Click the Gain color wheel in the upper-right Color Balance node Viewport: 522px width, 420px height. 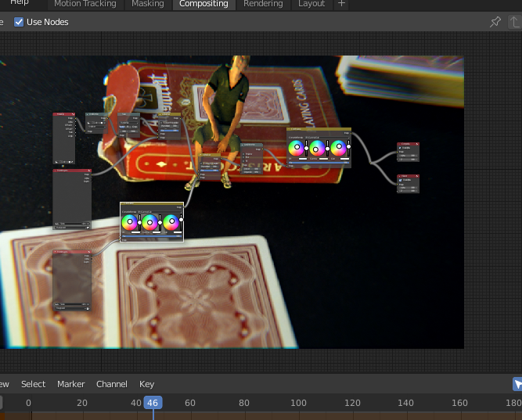click(x=338, y=148)
